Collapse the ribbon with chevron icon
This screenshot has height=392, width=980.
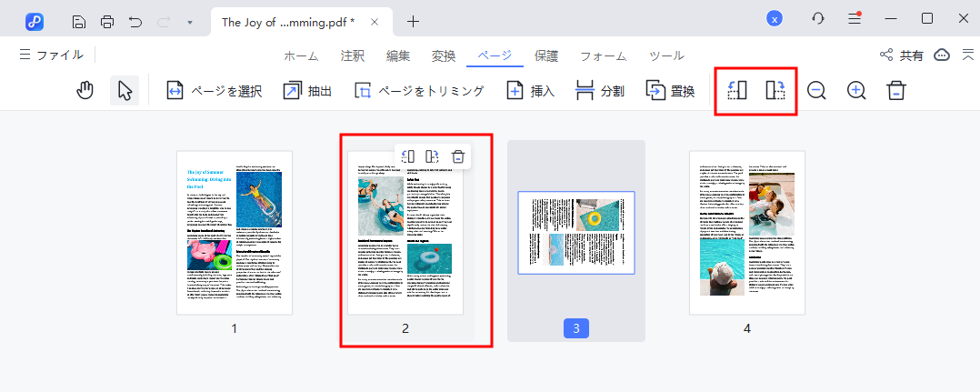967,55
